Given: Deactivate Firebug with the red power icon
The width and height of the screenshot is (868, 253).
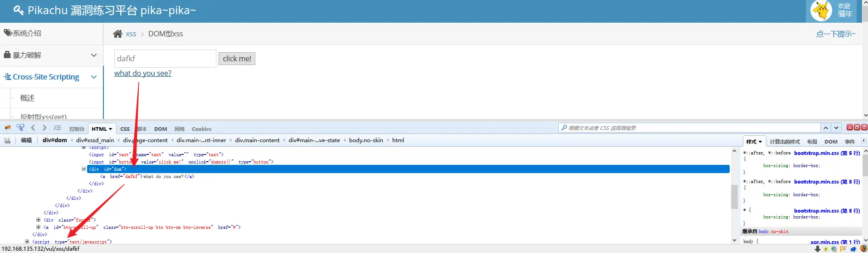Looking at the screenshot, I should coord(864,128).
